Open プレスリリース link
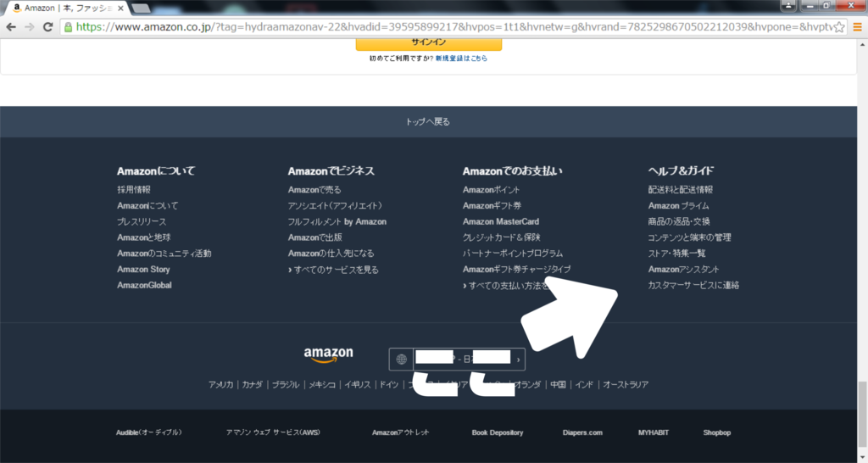Screen dimensions: 868x463 point(142,221)
